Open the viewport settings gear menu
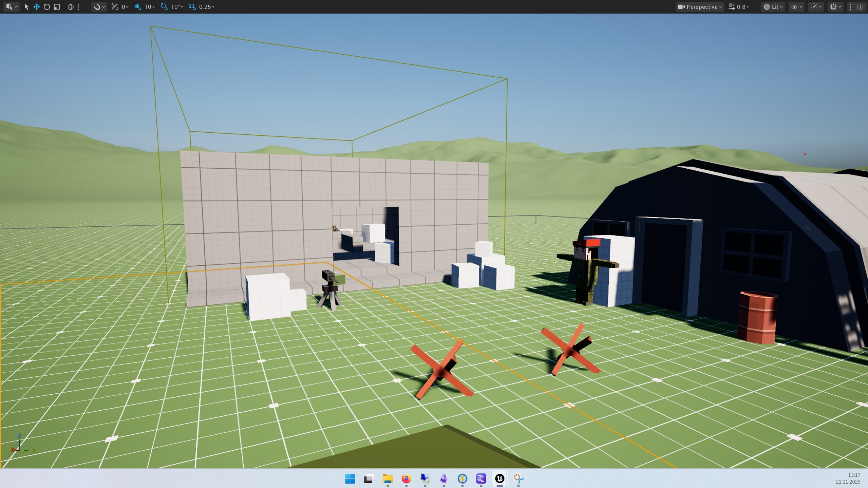 pos(835,7)
